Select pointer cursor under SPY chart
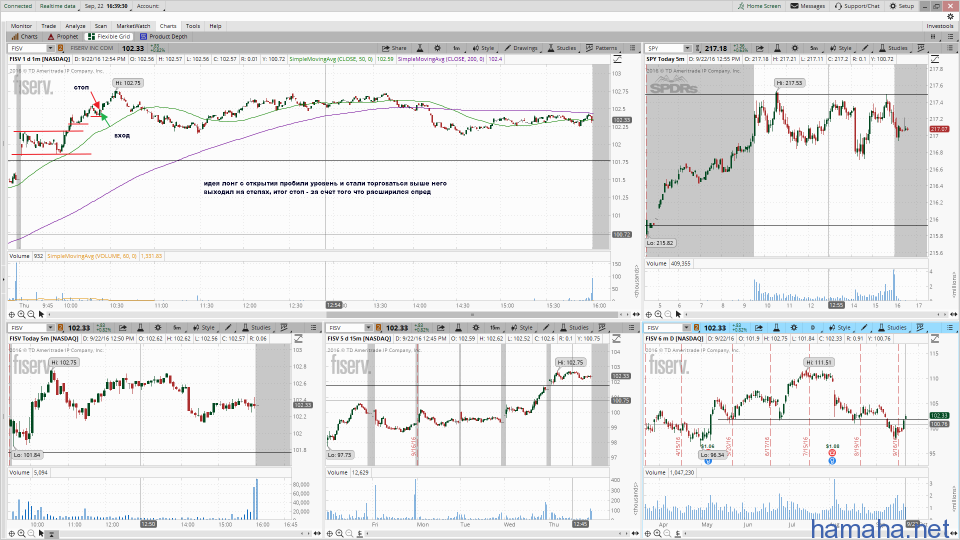 point(678,314)
